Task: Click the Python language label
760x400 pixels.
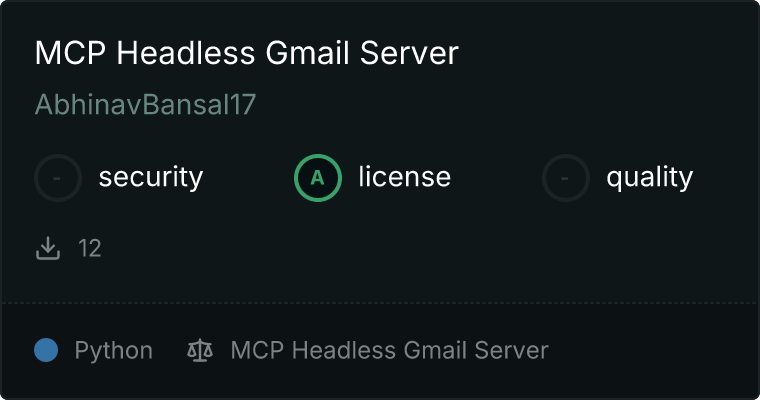Action: (x=113, y=351)
